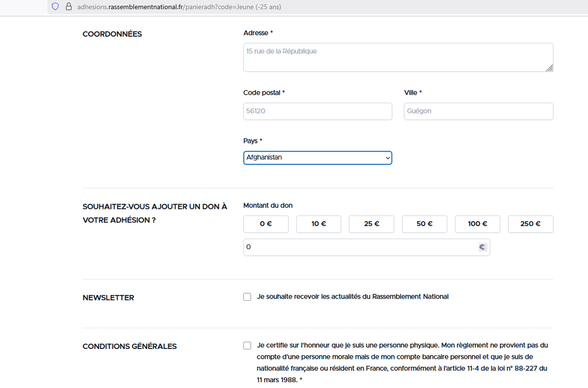
Task: Select the 250 € donation button
Action: click(530, 224)
